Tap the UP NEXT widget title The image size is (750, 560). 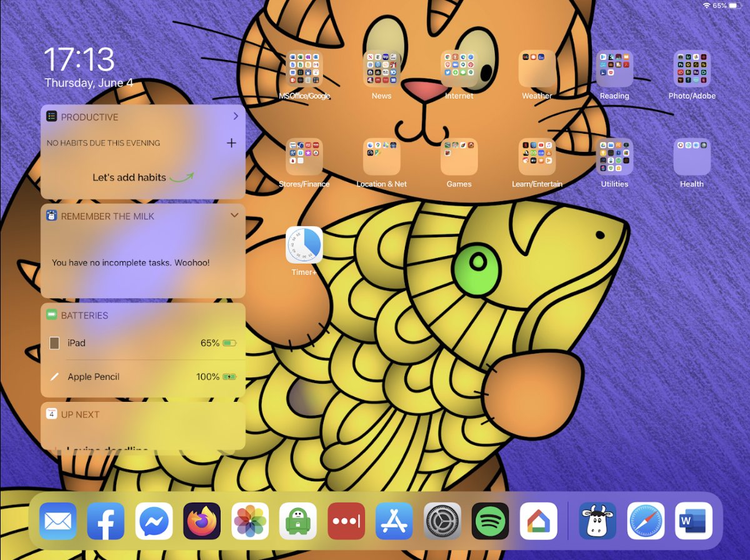(80, 414)
